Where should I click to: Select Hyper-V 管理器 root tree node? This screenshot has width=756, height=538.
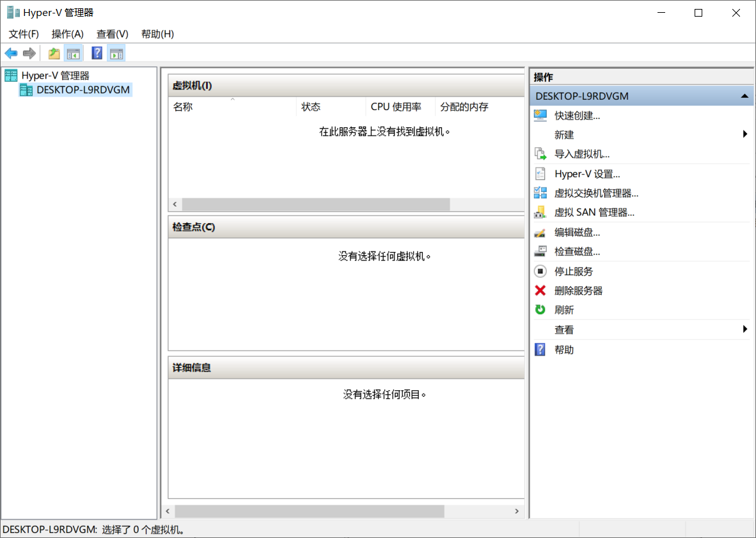(56, 75)
